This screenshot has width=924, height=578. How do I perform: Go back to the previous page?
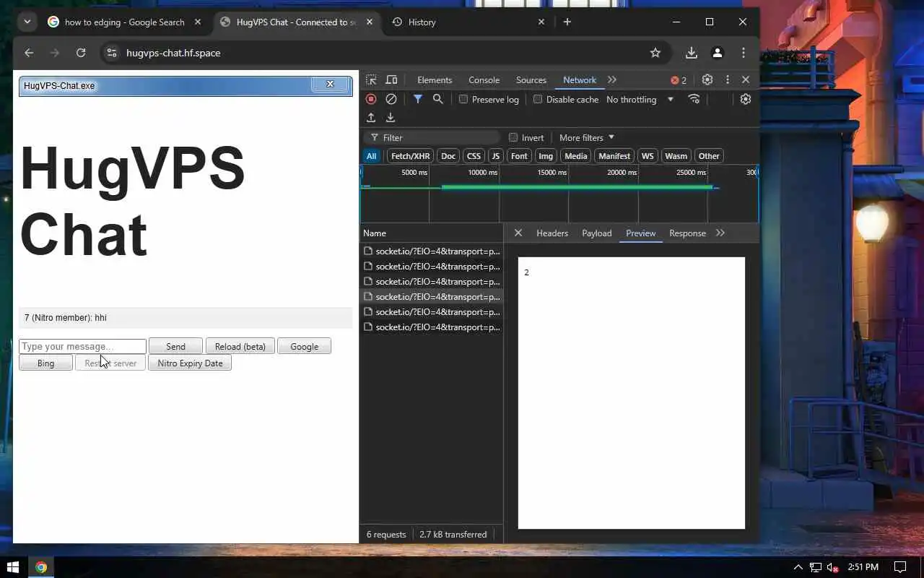point(29,53)
